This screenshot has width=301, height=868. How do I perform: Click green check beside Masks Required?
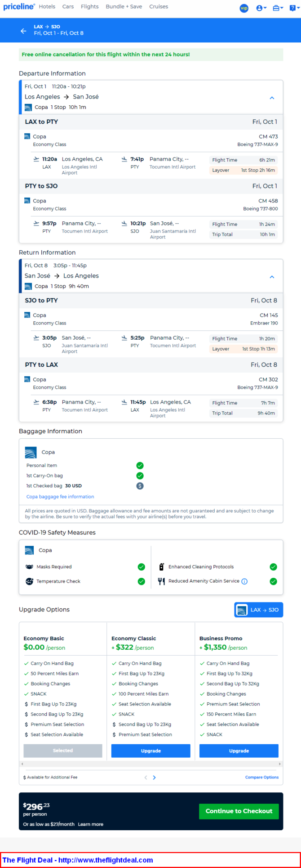[x=141, y=567]
